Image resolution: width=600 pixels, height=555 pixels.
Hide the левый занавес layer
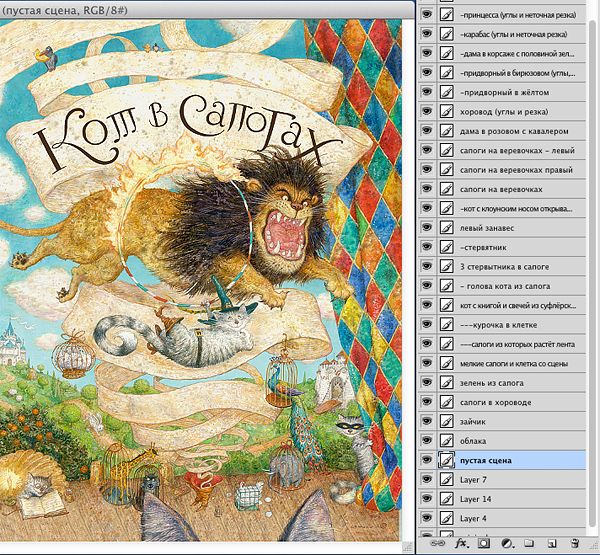click(x=426, y=228)
